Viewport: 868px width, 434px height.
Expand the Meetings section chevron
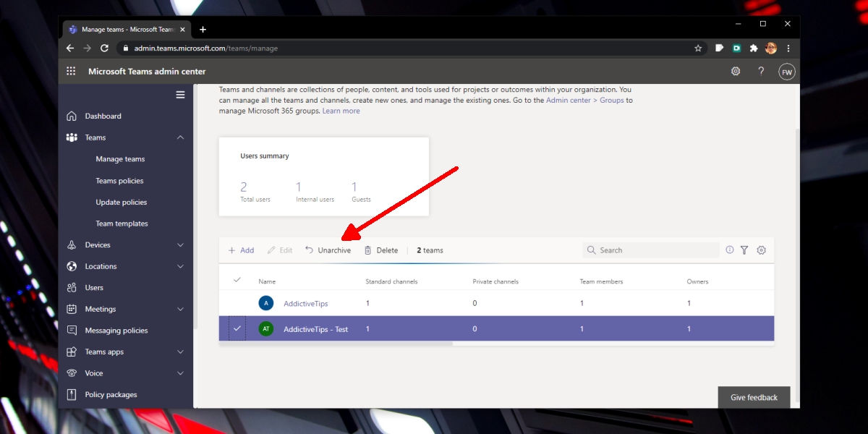(x=180, y=309)
